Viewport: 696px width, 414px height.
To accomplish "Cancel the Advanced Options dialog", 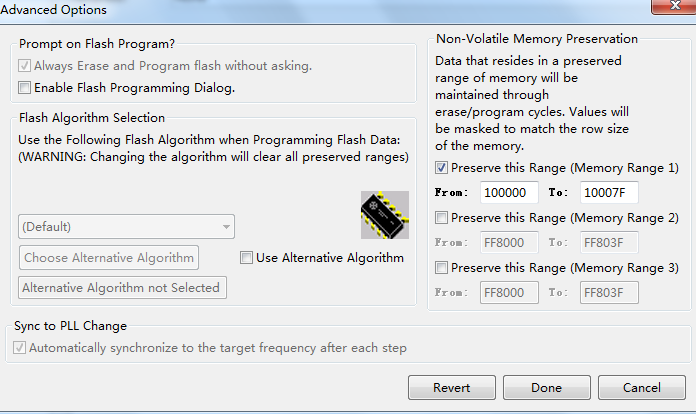I will coord(641,387).
